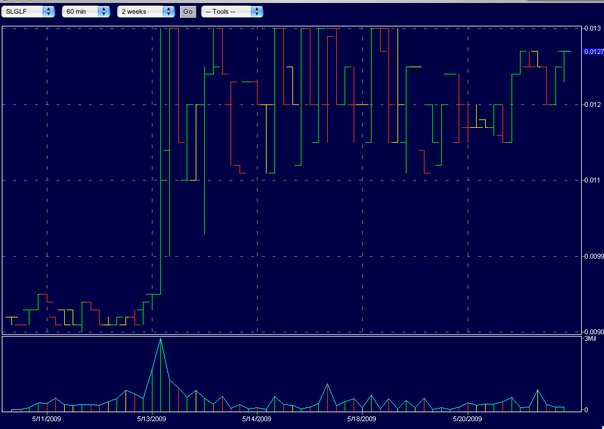The image size is (604, 429).
Task: Click the tallest volume spike peak
Action: click(160, 341)
